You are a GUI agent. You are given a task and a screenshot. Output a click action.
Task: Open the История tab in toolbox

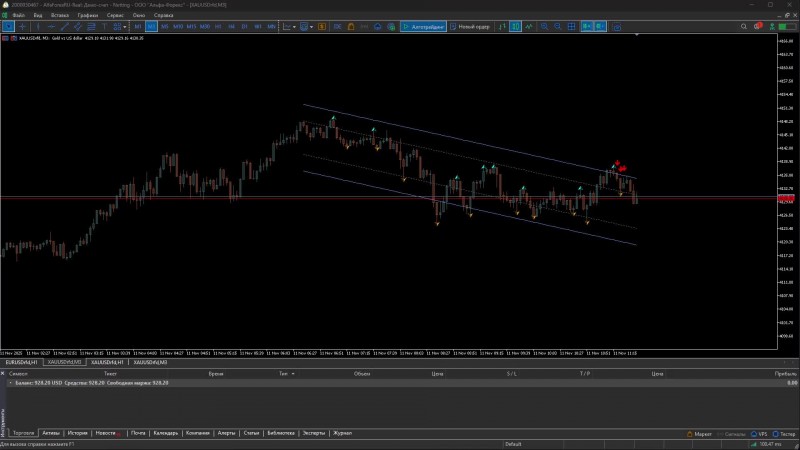click(x=78, y=433)
